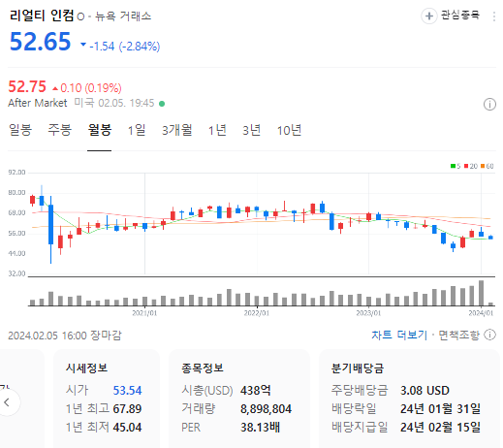Viewport: 503px width, 448px height.
Task: Click the 2022/01 date marker on chart
Action: pyautogui.click(x=257, y=313)
